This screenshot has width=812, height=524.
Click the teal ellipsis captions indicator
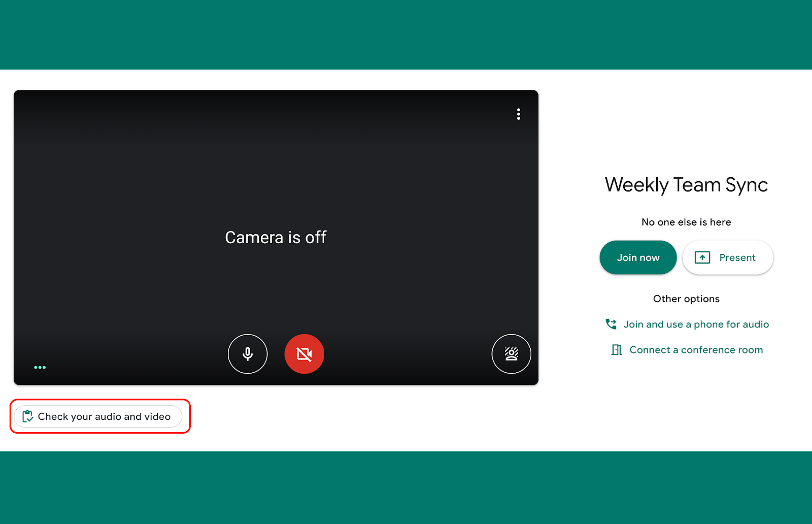click(x=40, y=367)
